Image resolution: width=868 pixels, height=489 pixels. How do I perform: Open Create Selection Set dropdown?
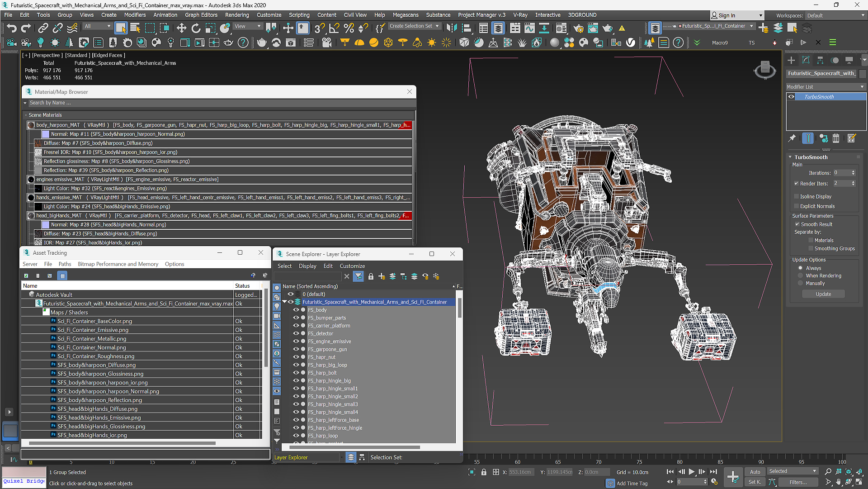pyautogui.click(x=415, y=26)
